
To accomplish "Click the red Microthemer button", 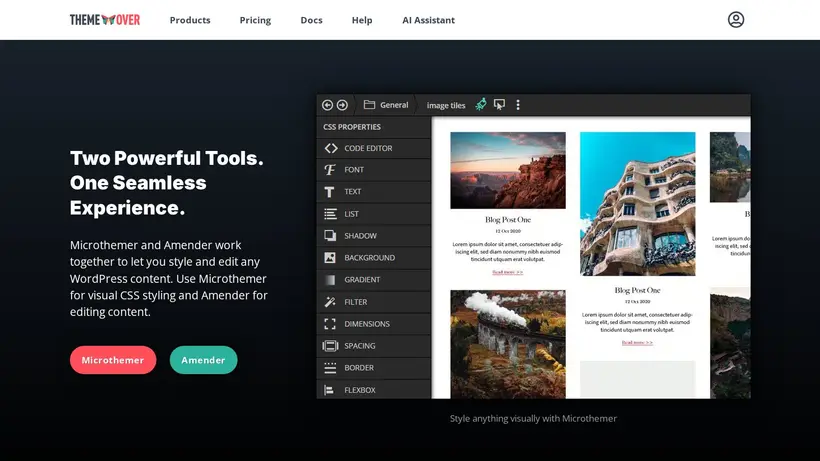I will pos(113,360).
